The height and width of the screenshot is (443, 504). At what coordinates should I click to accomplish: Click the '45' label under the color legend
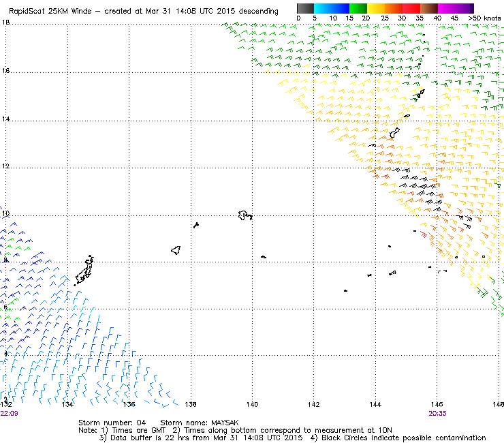point(454,18)
